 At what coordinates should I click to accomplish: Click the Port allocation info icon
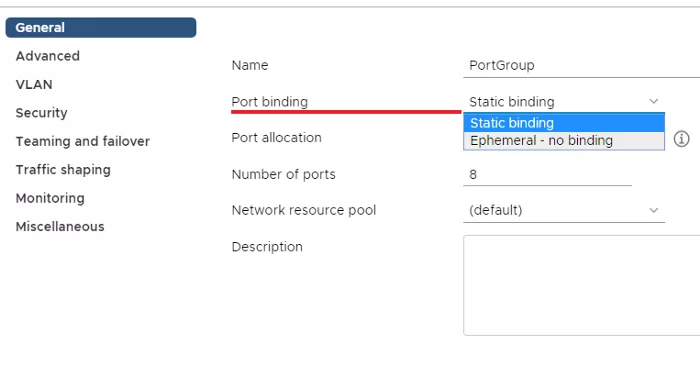tap(681, 139)
